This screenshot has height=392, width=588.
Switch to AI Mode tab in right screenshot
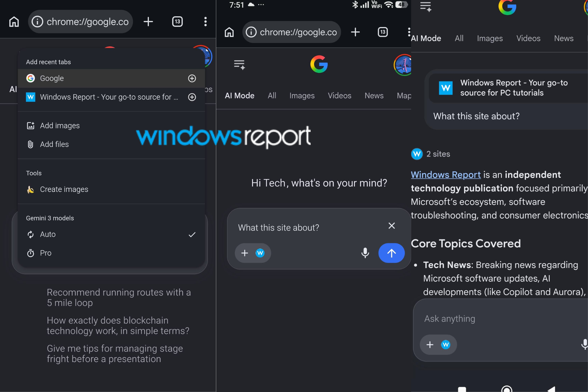click(x=426, y=39)
